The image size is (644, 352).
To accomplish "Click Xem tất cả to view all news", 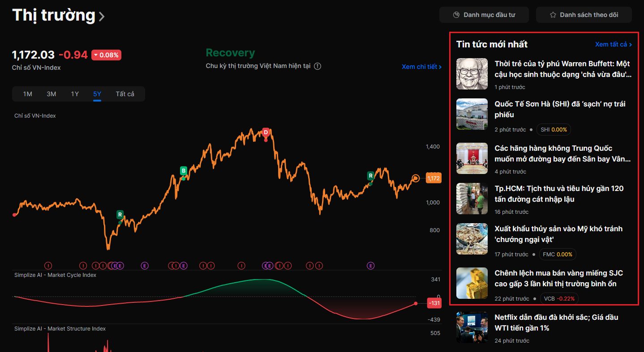I will (x=613, y=44).
